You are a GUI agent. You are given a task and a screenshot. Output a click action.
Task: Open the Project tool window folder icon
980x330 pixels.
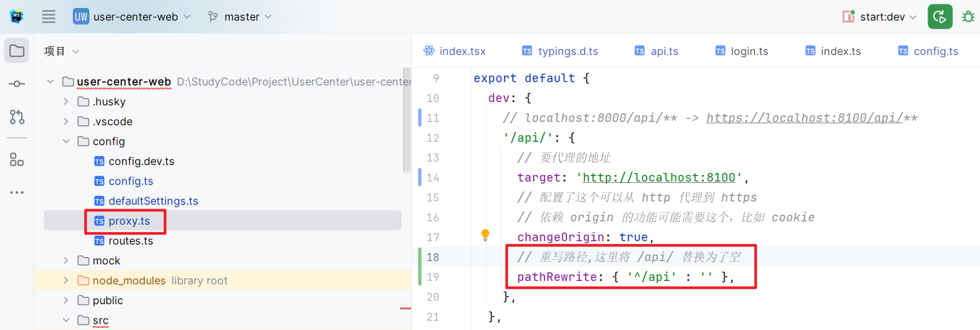17,51
